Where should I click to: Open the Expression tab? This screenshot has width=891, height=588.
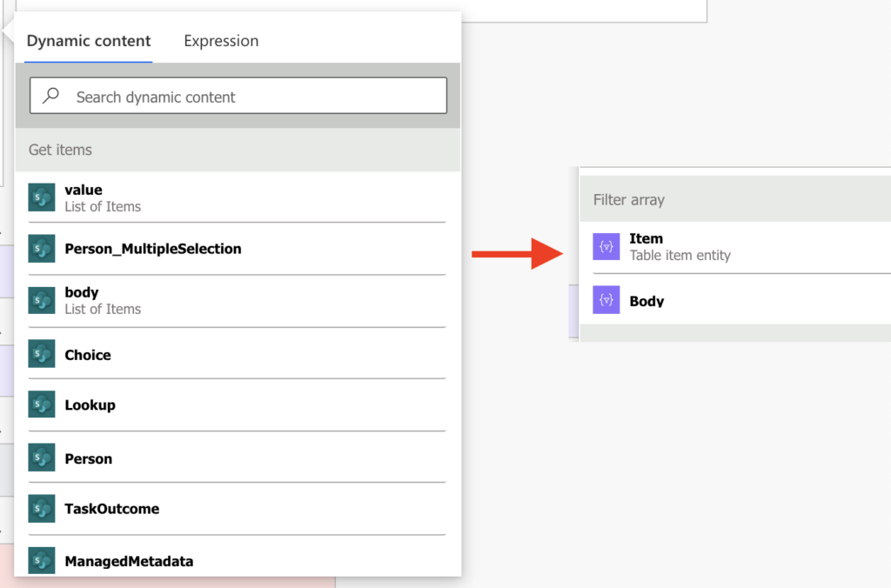coord(221,41)
